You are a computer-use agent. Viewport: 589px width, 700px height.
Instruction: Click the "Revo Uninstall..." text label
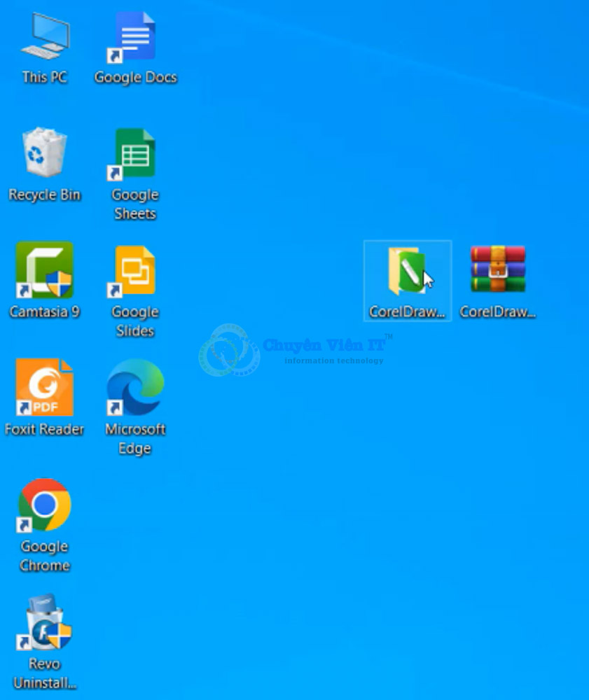[45, 673]
